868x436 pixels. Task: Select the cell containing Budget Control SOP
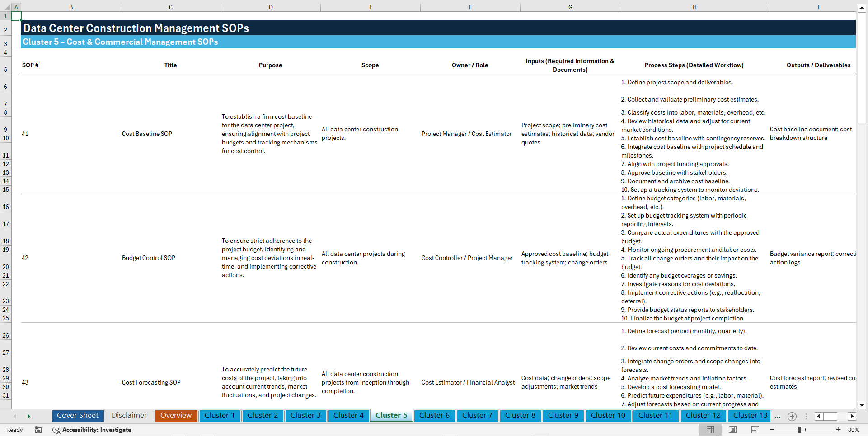pyautogui.click(x=149, y=258)
